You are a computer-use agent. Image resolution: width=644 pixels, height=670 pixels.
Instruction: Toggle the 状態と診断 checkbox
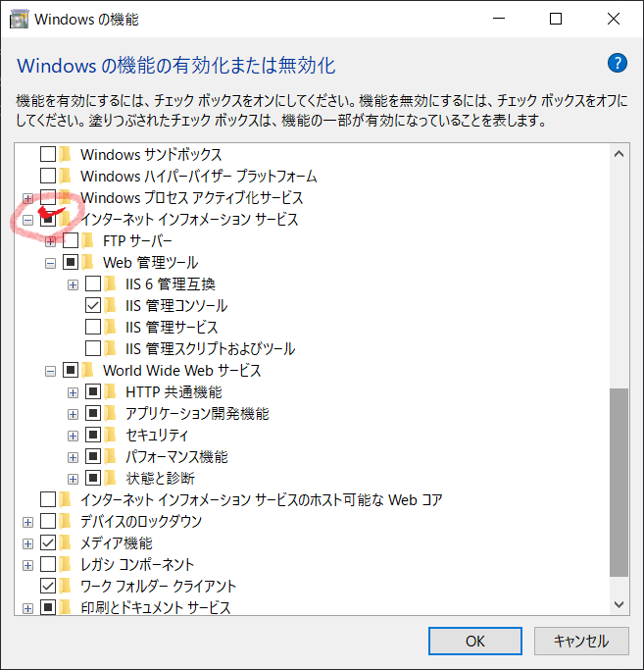pos(93,478)
